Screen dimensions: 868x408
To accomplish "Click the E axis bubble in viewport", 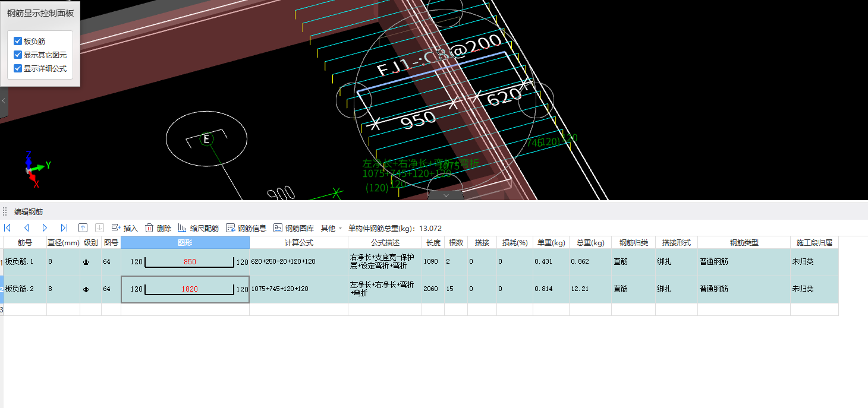I will pos(206,140).
